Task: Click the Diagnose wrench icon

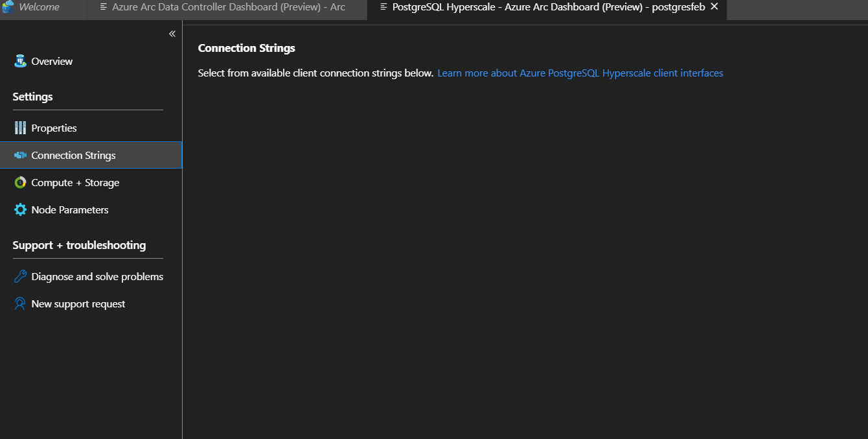Action: click(20, 276)
